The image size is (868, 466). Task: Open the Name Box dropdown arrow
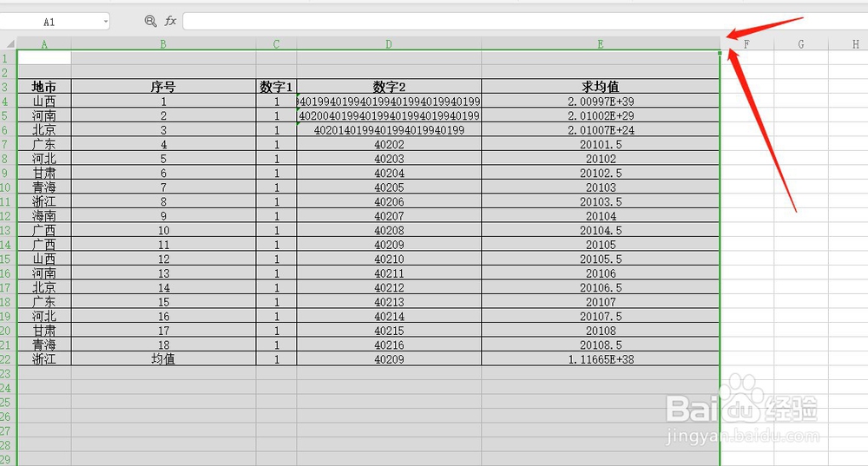[x=105, y=22]
